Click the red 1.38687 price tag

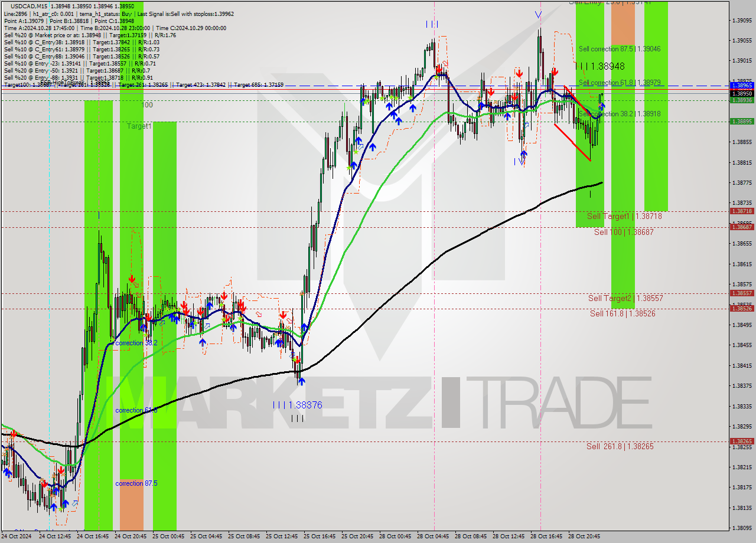pos(742,227)
